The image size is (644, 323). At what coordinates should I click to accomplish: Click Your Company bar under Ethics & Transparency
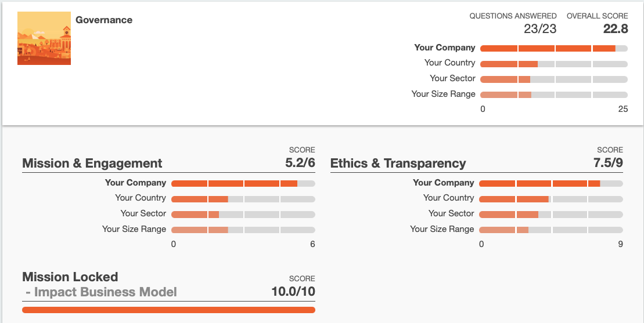point(551,184)
